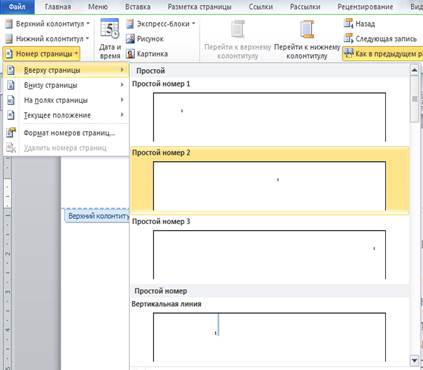
Task: Open the Разметка страницы tab
Action: 199,7
